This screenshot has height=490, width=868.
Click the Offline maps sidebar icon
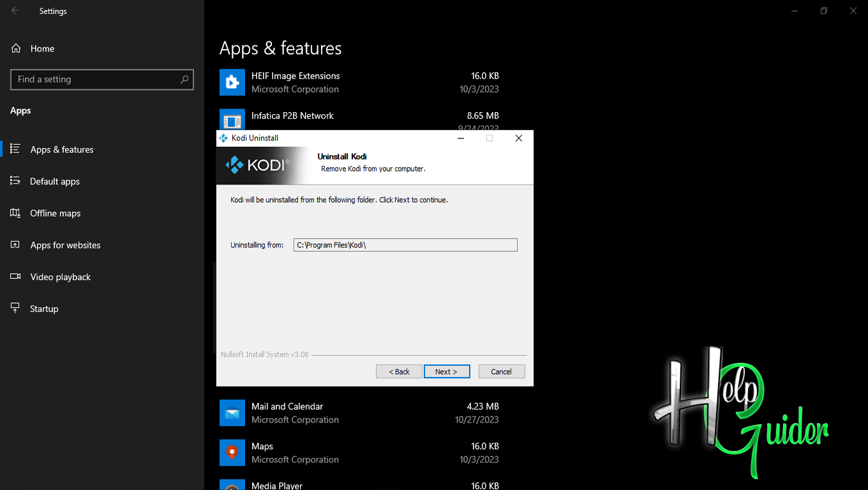click(15, 212)
